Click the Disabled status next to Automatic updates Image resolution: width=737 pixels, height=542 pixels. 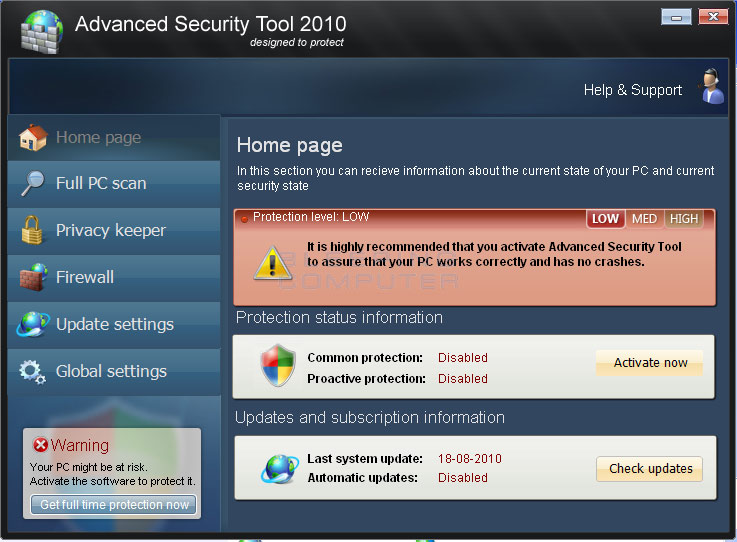click(463, 478)
